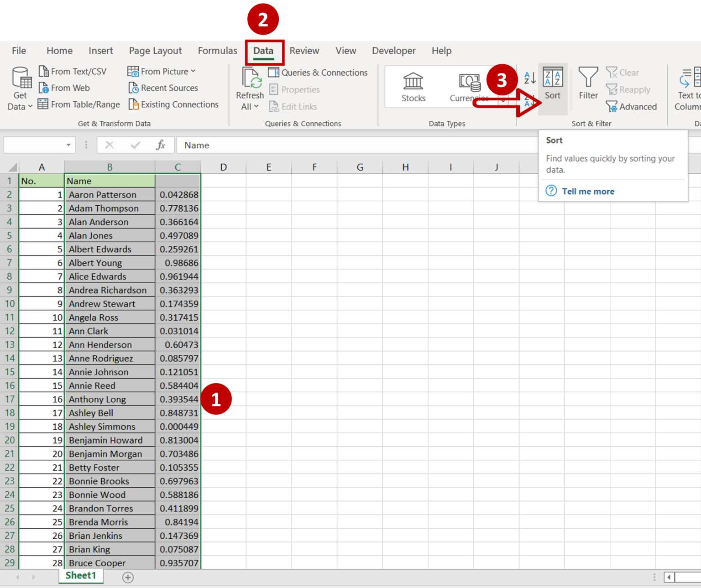Open the Formulas tab
This screenshot has height=588, width=701.
217,51
